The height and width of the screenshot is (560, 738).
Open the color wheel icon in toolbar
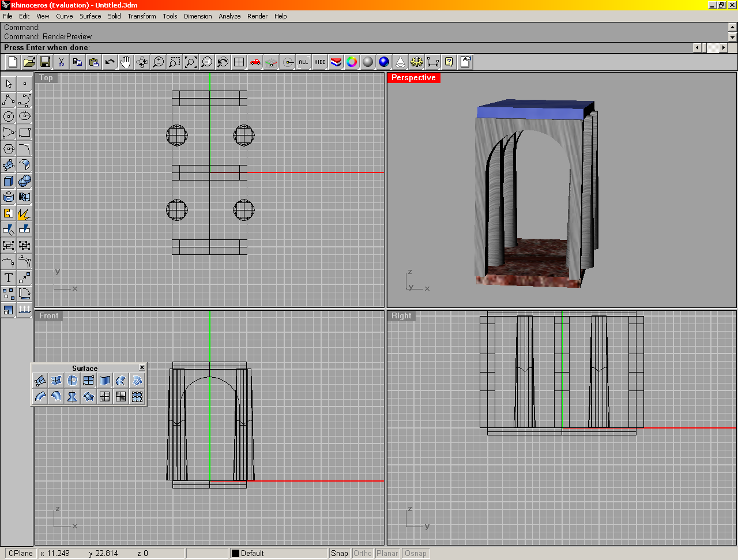352,62
